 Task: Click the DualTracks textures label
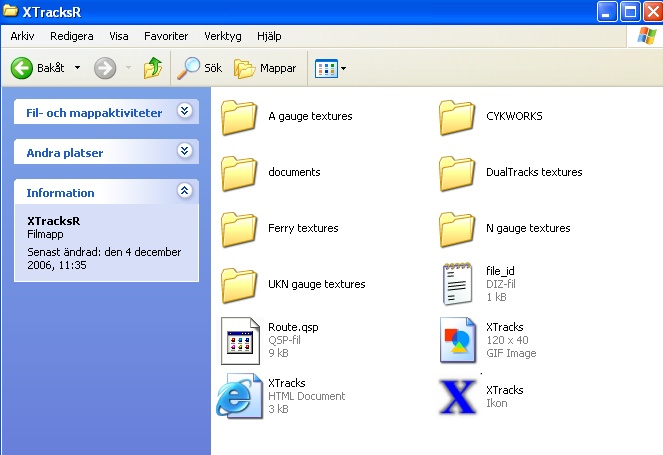point(534,172)
